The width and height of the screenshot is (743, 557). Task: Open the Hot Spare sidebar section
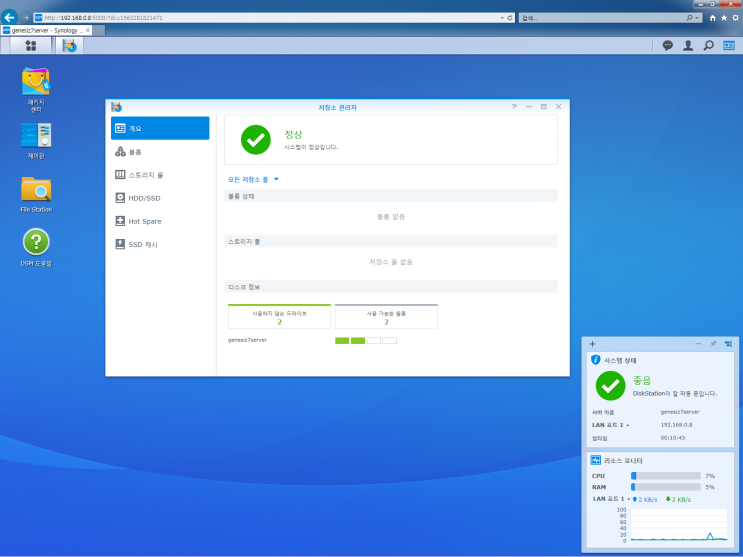pos(160,221)
